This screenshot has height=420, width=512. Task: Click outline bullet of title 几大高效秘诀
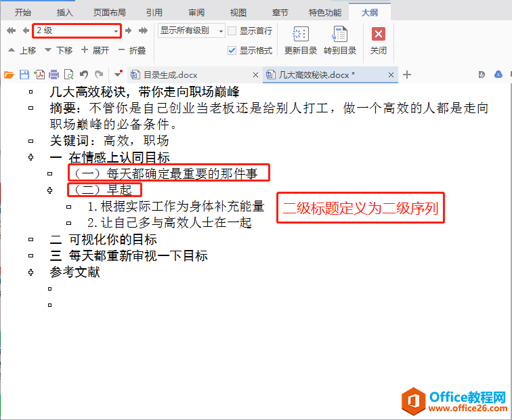click(30, 92)
